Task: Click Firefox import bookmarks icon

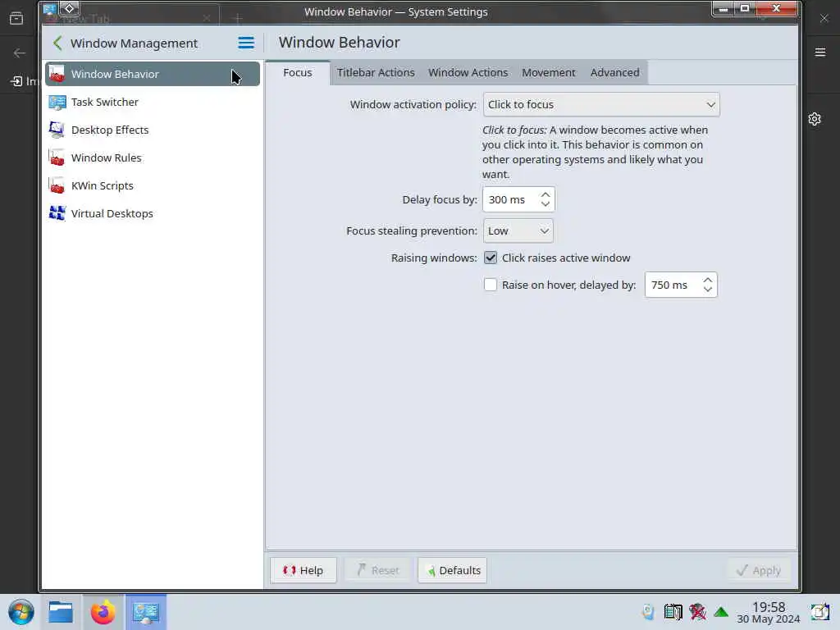Action: point(17,81)
